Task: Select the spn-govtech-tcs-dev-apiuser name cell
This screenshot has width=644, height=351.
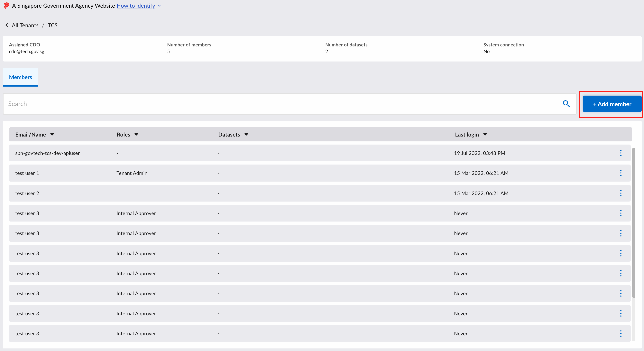Action: pos(48,153)
